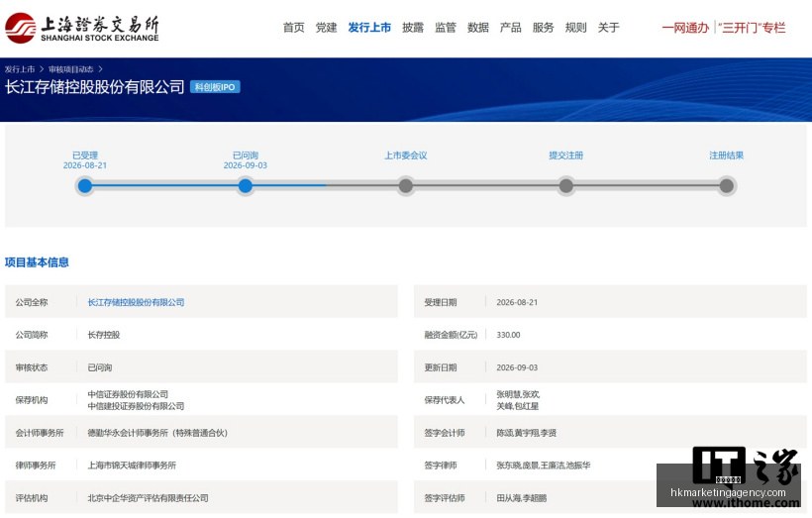Click the 融资金额(亿元) field label

click(451, 335)
